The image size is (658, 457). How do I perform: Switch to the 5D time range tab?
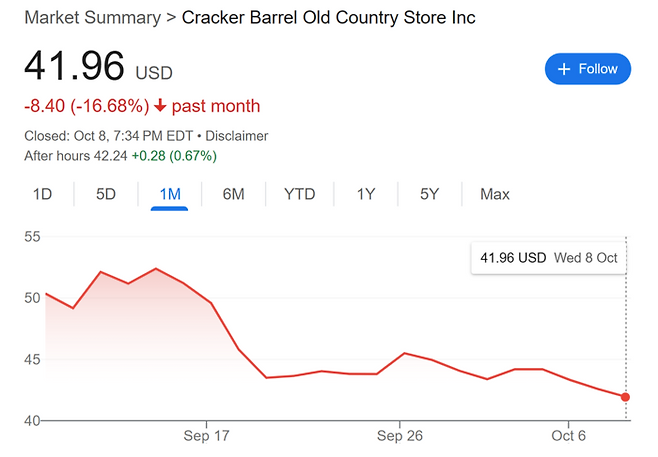coord(106,194)
